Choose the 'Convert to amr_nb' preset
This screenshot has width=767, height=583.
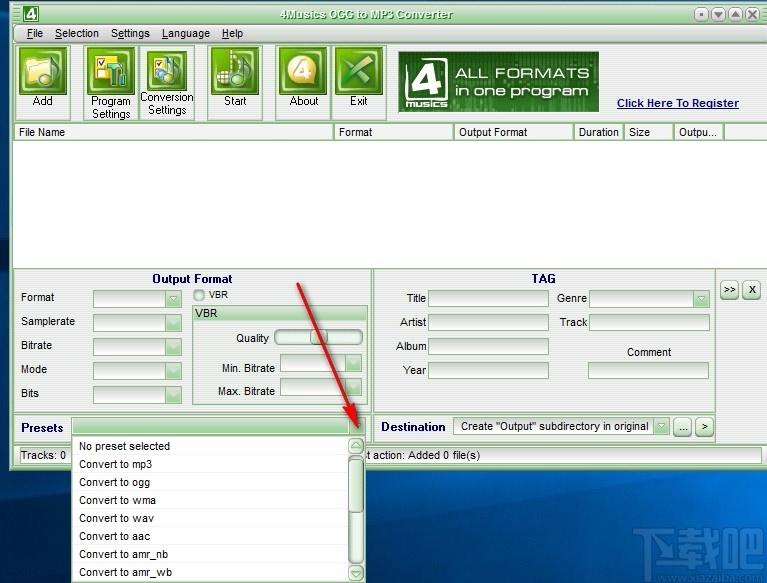pyautogui.click(x=210, y=554)
